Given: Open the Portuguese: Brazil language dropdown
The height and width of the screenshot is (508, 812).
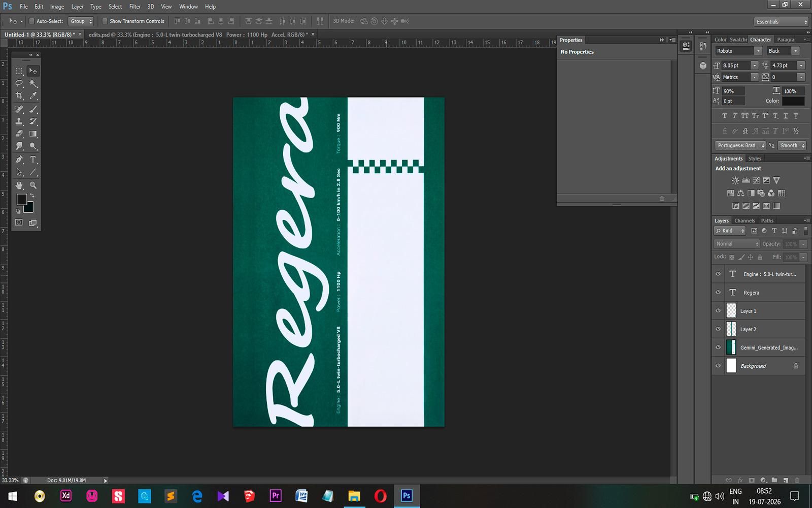Looking at the screenshot, I should coord(740,145).
